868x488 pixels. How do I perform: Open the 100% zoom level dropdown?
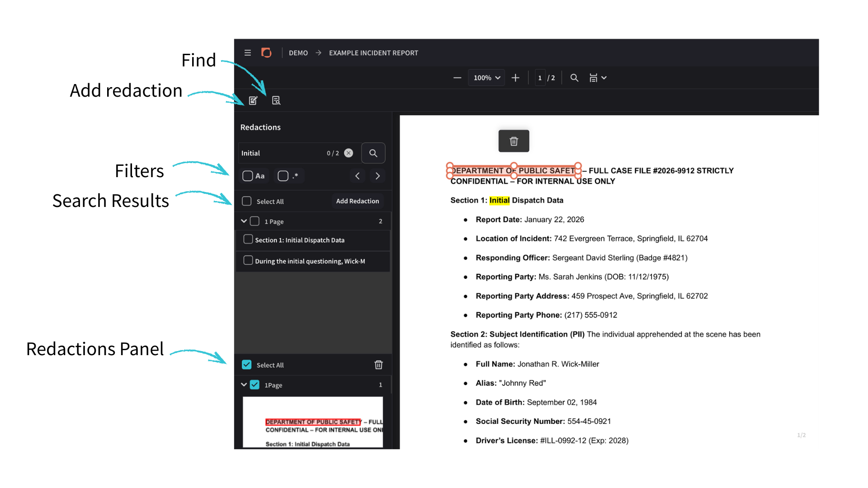[486, 78]
